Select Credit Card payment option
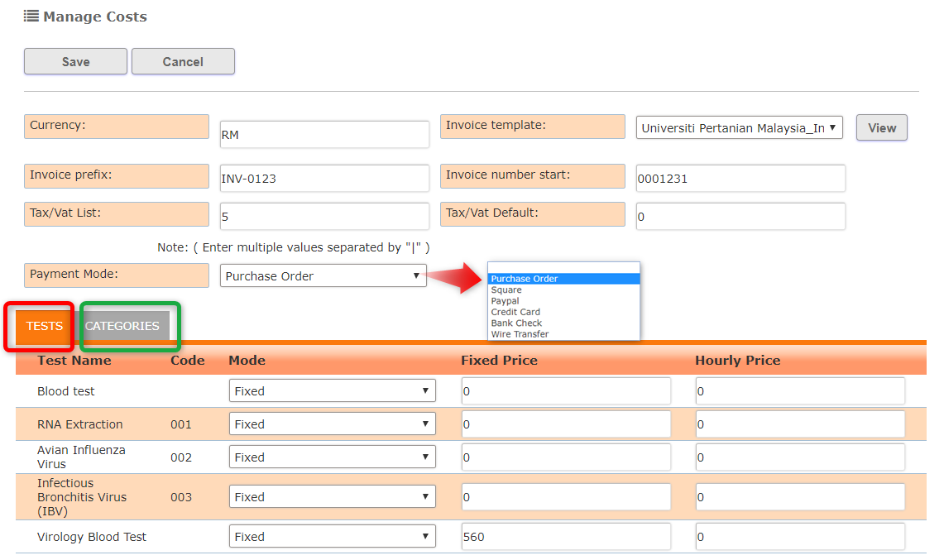The width and height of the screenshot is (944, 560). [563, 312]
